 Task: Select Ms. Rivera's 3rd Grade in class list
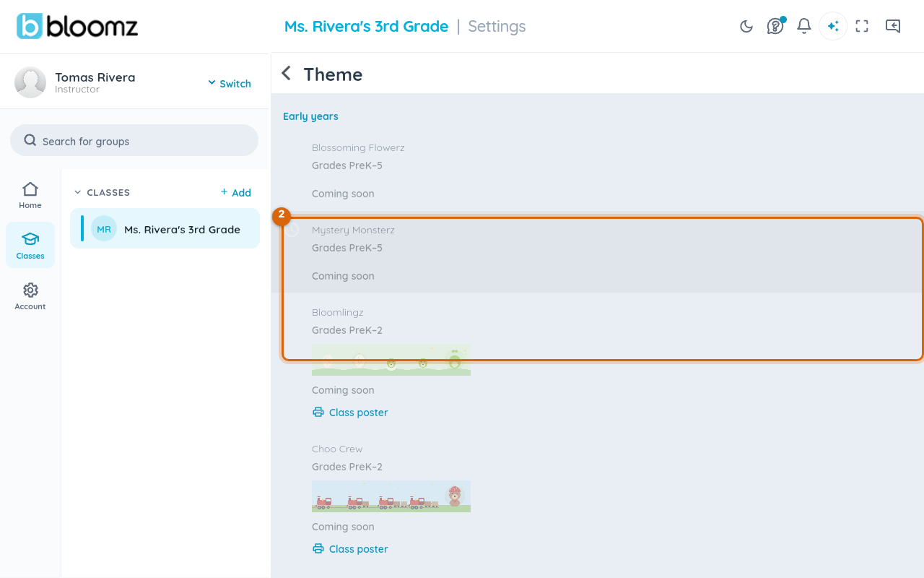pyautogui.click(x=165, y=229)
